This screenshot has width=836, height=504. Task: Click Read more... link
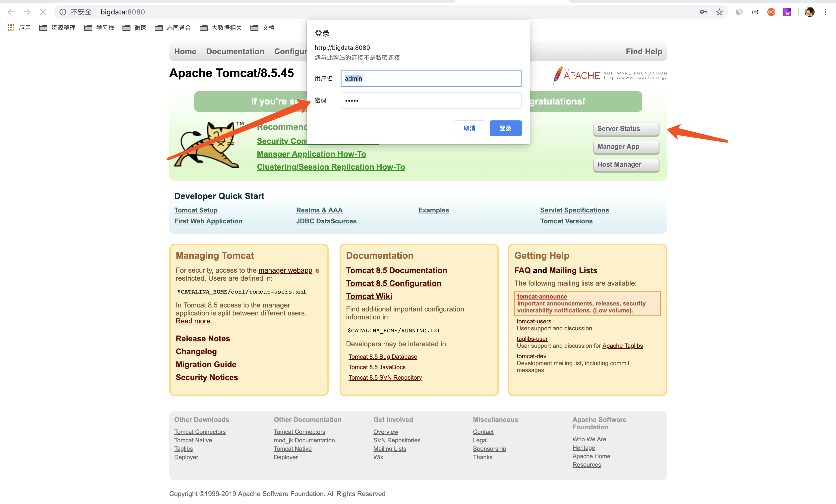[196, 321]
